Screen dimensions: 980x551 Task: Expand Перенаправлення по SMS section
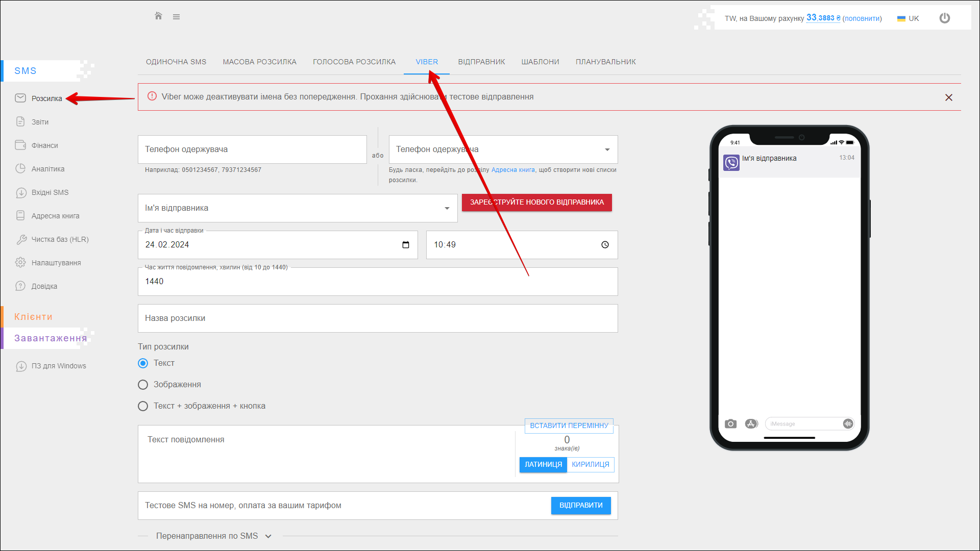213,536
